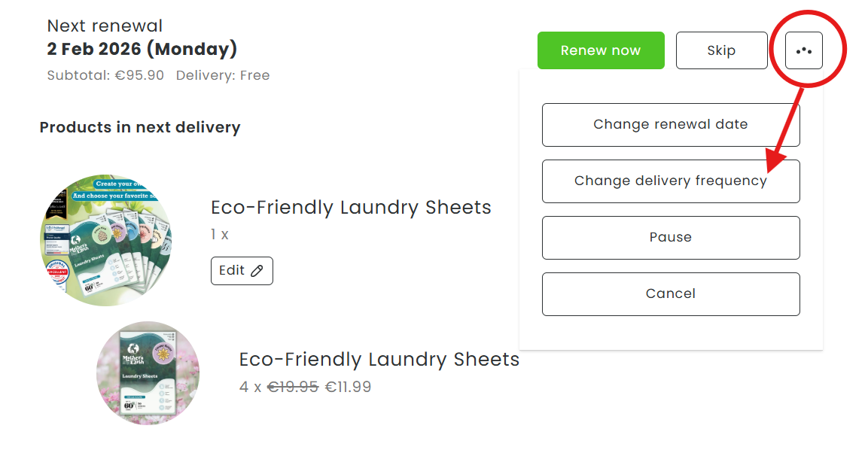This screenshot has width=868, height=453.
Task: Click the 2 Feb 2026 (Monday) date
Action: [x=142, y=50]
